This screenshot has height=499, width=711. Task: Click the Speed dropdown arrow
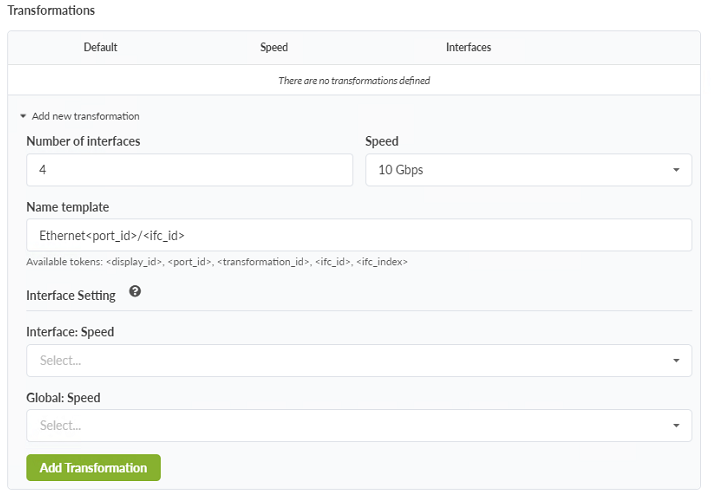676,170
